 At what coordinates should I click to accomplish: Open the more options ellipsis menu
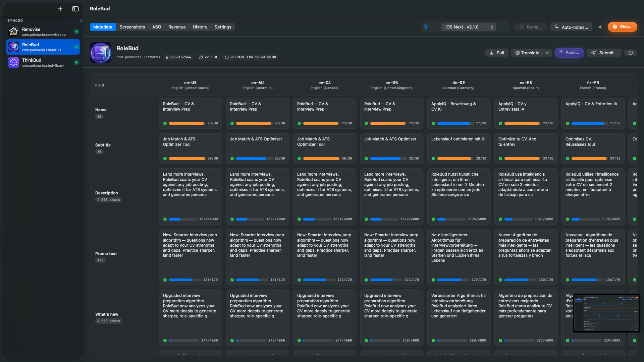pos(631,53)
